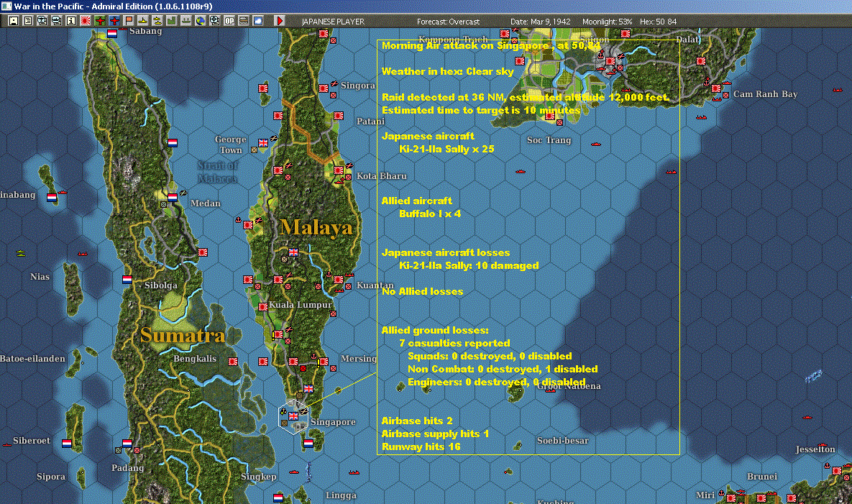
Task: Click the railroad track toolbar icon
Action: point(244,21)
